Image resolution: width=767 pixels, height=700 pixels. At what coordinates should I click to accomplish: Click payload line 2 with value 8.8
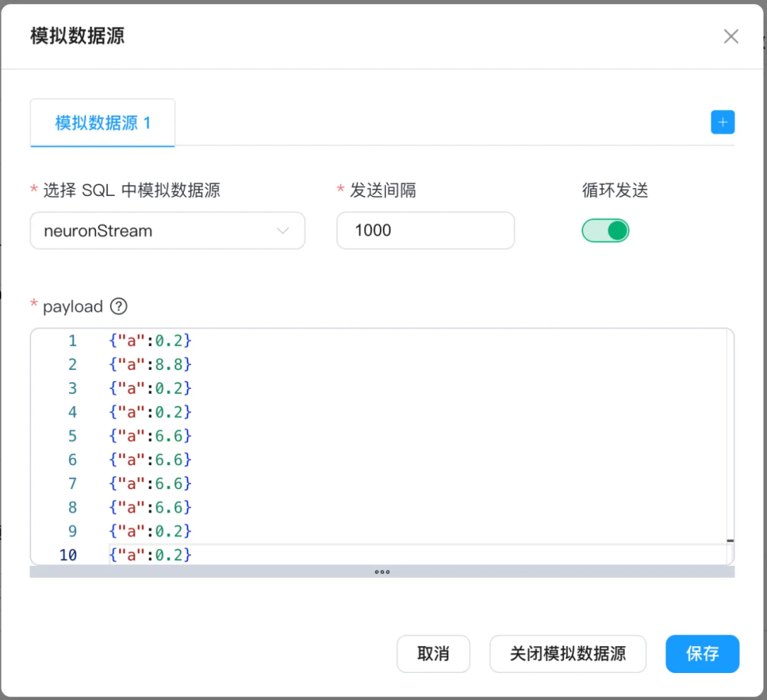[x=150, y=364]
